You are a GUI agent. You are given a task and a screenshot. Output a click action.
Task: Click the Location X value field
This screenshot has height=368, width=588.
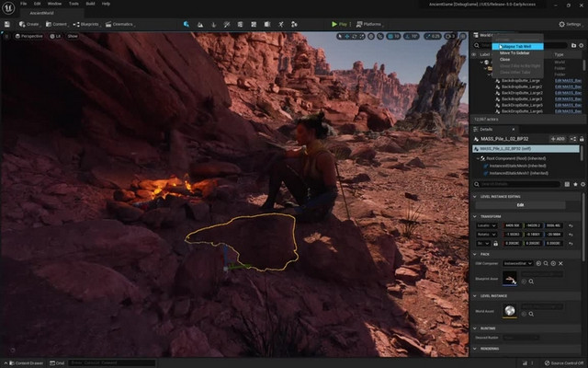click(513, 225)
